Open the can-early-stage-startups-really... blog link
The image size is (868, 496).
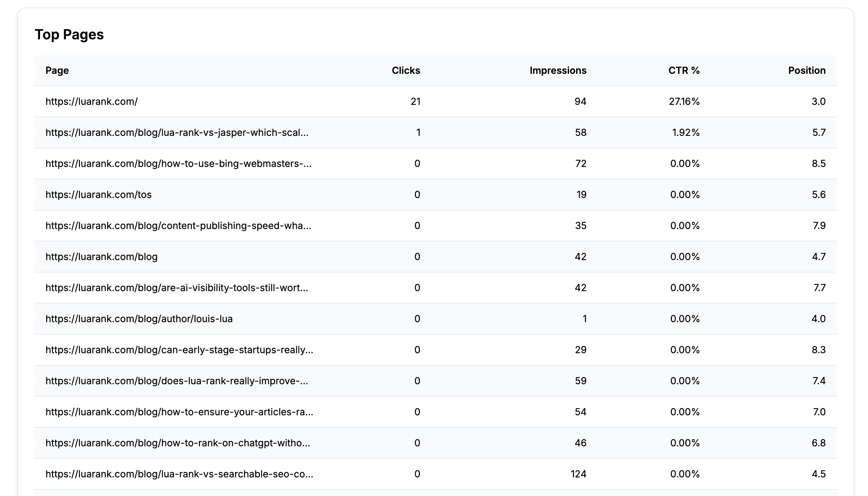(179, 350)
